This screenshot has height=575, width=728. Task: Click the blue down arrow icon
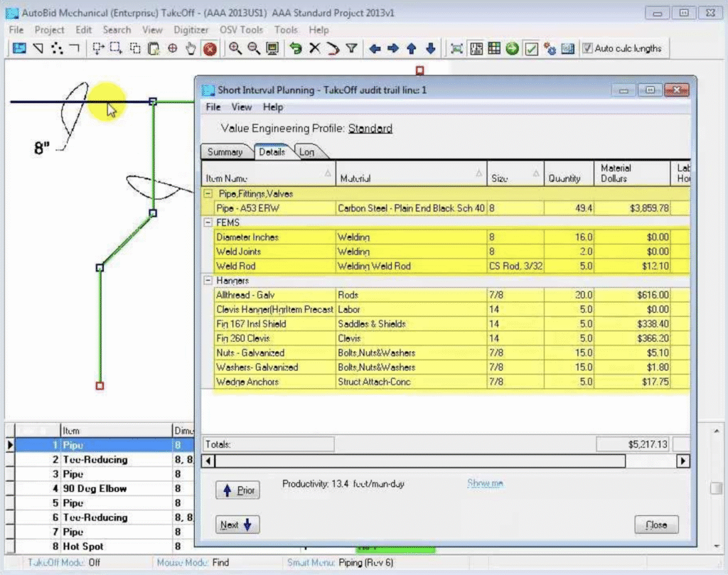point(430,48)
